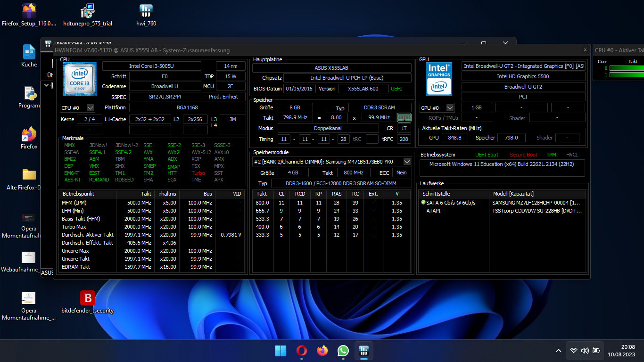This screenshot has width=644, height=362.
Task: Click the Betriebspunkt column header
Action: click(87, 194)
